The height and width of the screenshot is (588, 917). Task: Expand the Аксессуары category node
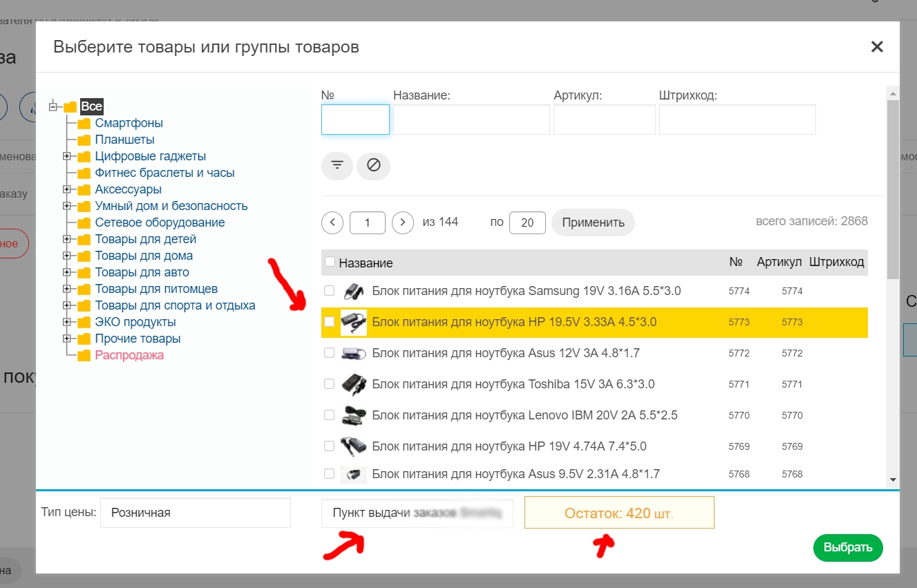(x=67, y=189)
